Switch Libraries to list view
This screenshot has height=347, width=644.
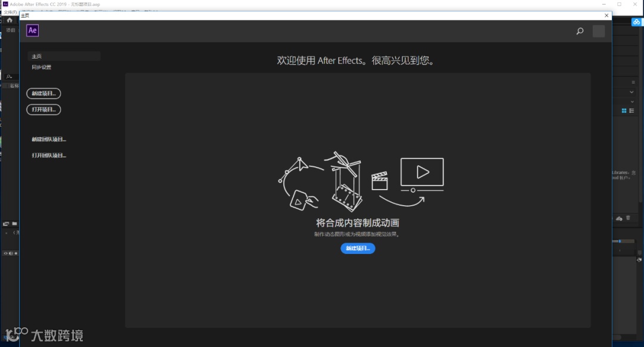point(631,111)
